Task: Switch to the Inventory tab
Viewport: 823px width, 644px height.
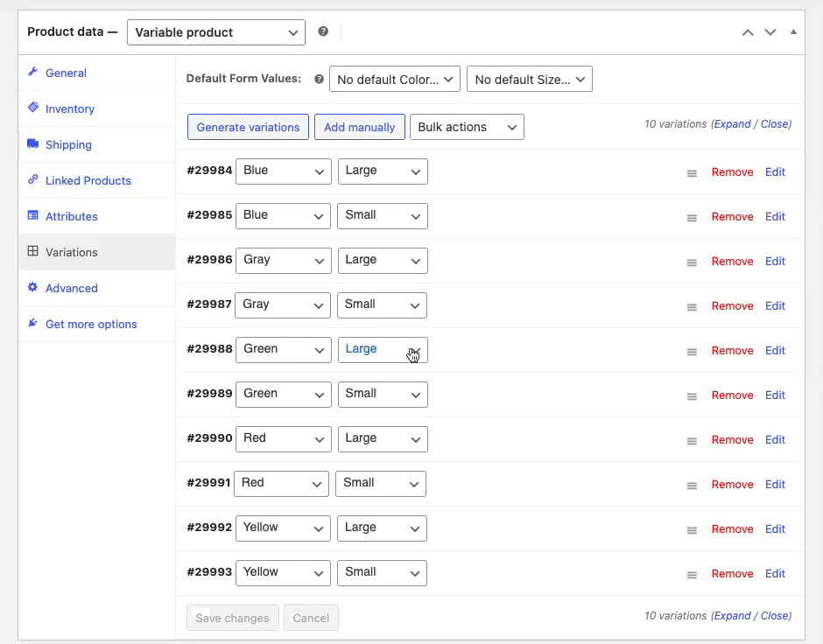Action: pyautogui.click(x=69, y=109)
